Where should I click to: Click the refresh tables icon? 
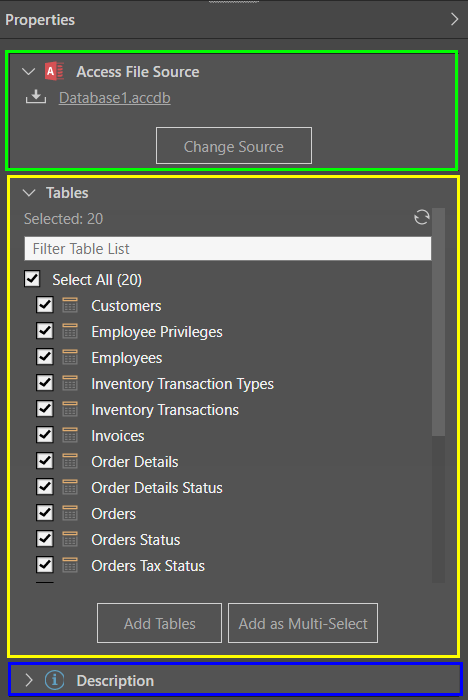[x=422, y=217]
